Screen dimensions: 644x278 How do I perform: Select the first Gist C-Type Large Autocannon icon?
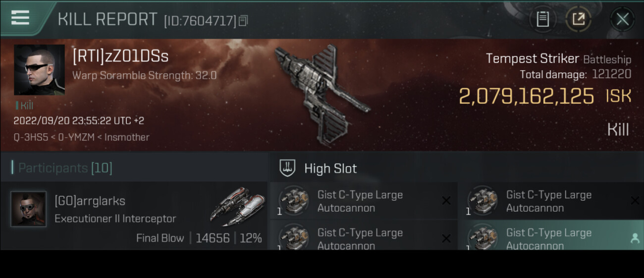(293, 201)
